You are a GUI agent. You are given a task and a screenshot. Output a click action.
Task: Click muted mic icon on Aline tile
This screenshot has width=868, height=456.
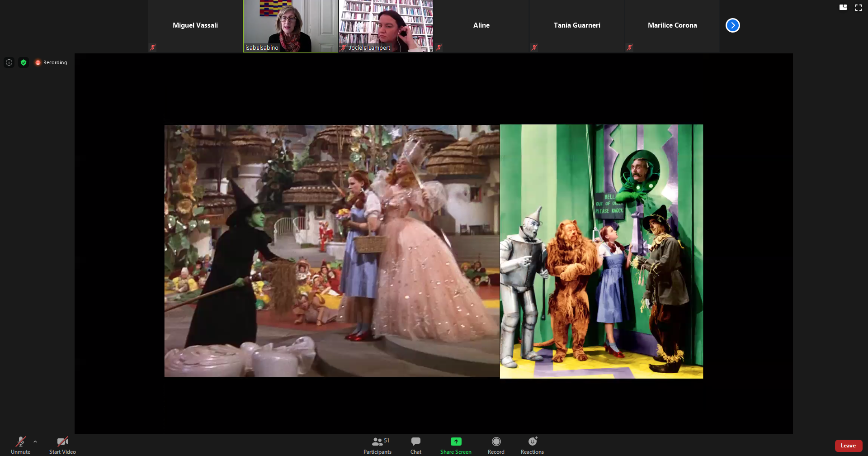tap(439, 47)
